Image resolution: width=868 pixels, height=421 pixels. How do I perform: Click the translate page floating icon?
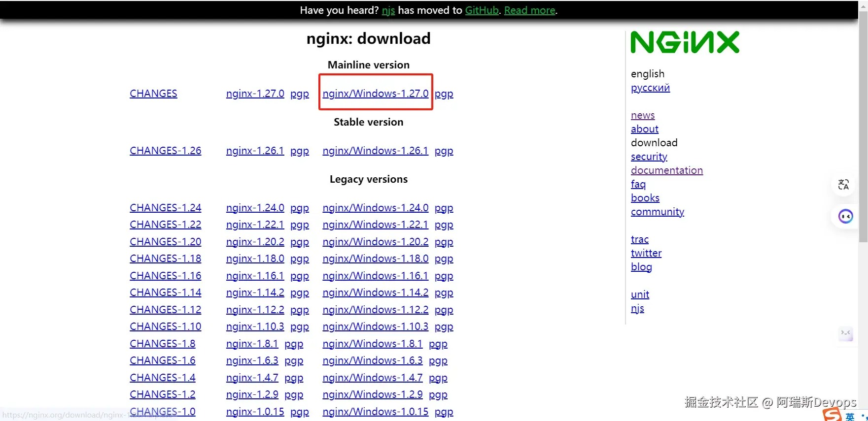843,185
